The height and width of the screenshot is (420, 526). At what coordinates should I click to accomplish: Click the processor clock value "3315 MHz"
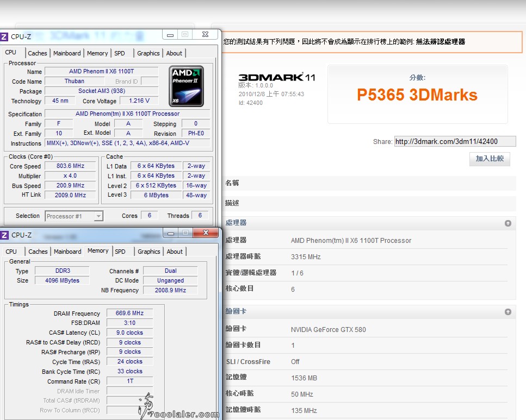pyautogui.click(x=306, y=257)
